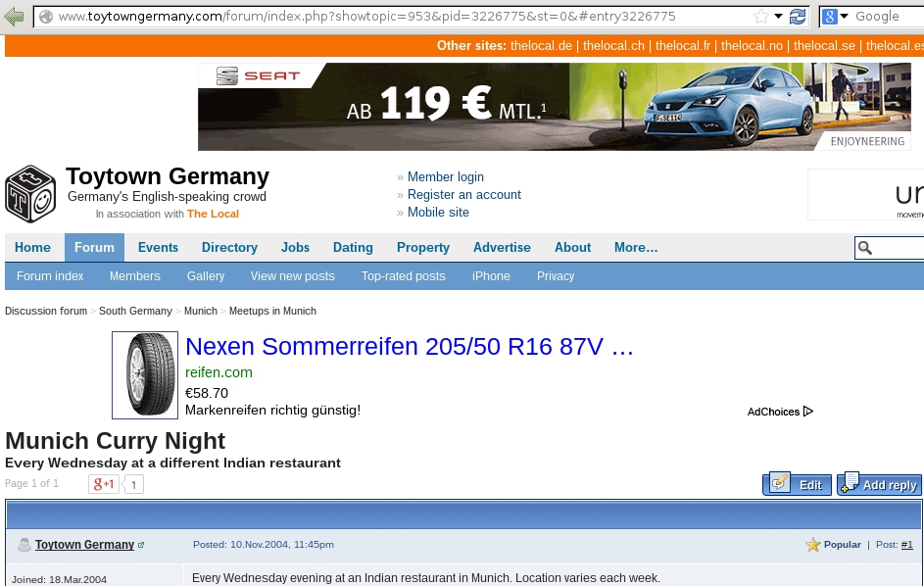Viewport: 924px width, 586px height.
Task: Click the browser back arrow button
Action: pos(15,16)
